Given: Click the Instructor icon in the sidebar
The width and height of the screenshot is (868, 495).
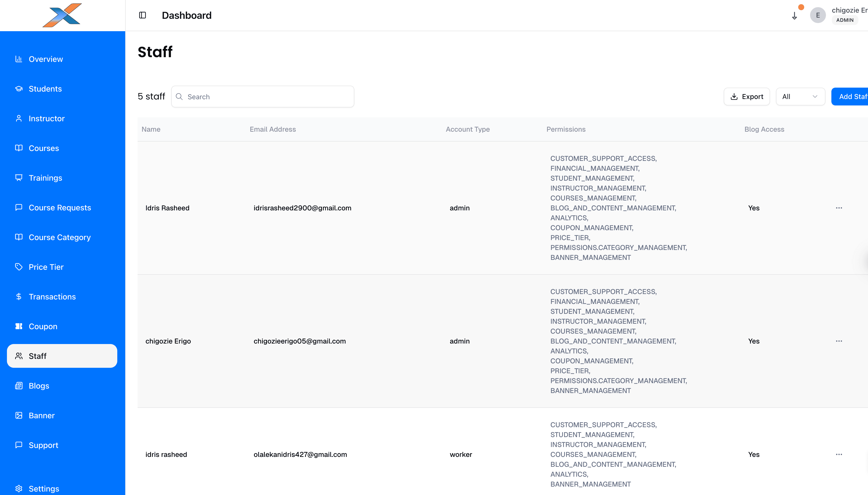Looking at the screenshot, I should (x=19, y=118).
